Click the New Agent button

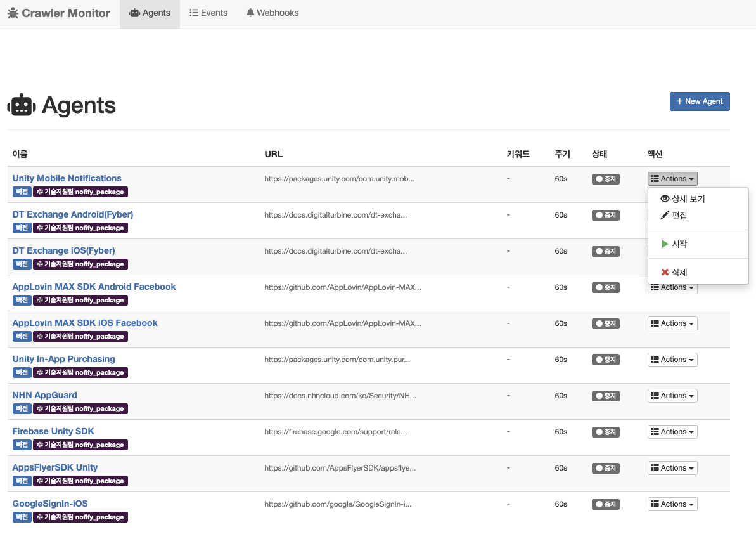(700, 101)
